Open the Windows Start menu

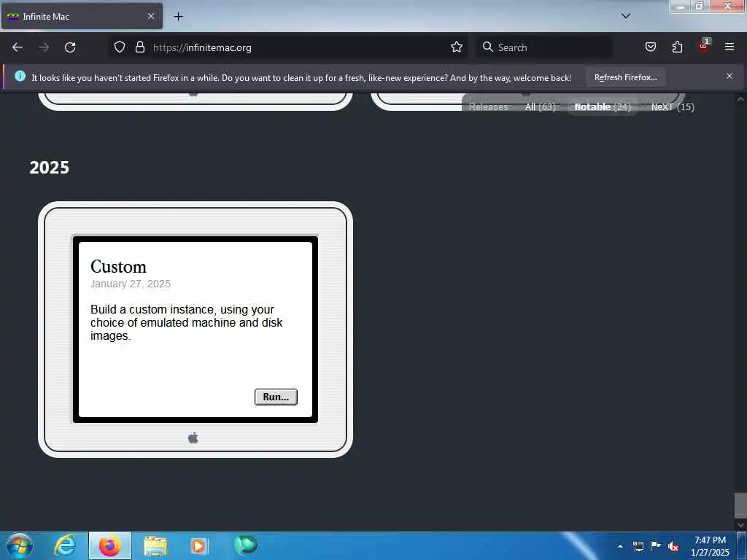pyautogui.click(x=20, y=545)
